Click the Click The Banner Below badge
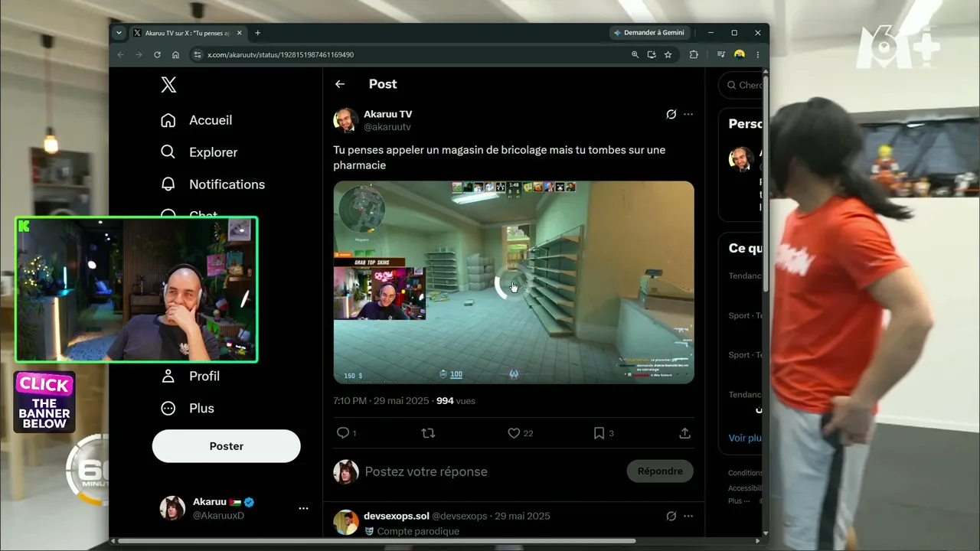Image resolution: width=980 pixels, height=551 pixels. click(44, 402)
